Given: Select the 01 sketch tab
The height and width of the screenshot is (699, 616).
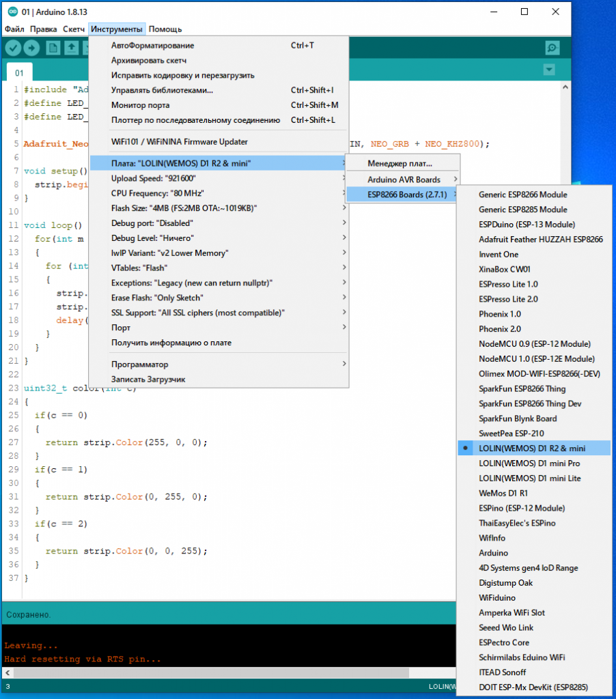Looking at the screenshot, I should (x=20, y=73).
